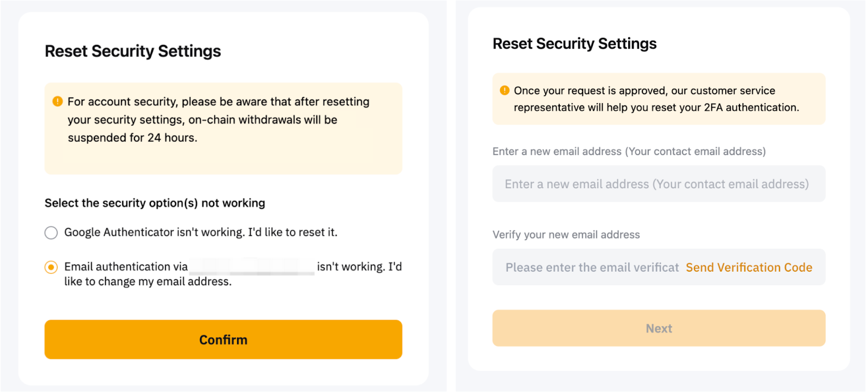
Task: Focus the new email address input field
Action: click(659, 184)
